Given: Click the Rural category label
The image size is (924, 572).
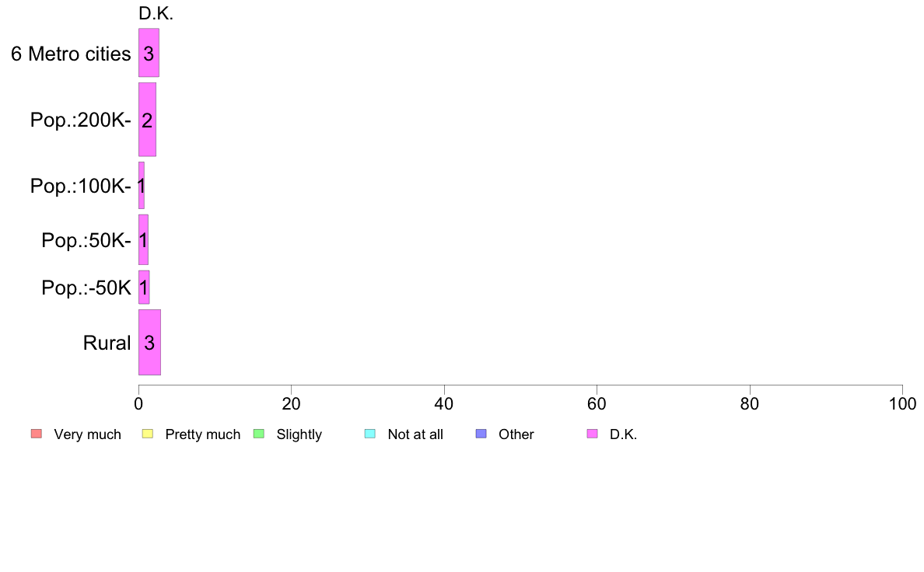Looking at the screenshot, I should [x=107, y=343].
